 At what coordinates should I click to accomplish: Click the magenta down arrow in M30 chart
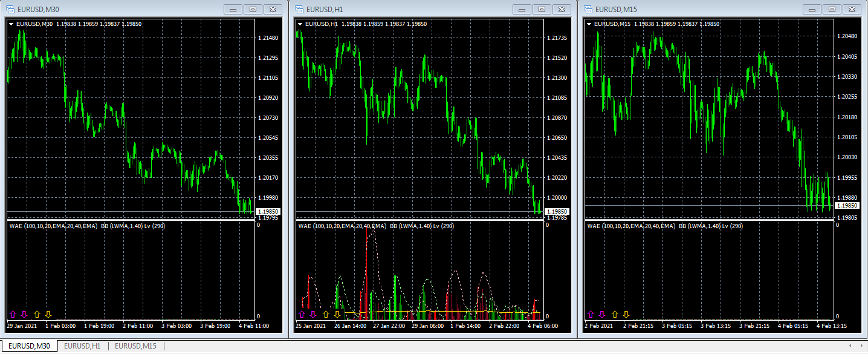(24, 315)
